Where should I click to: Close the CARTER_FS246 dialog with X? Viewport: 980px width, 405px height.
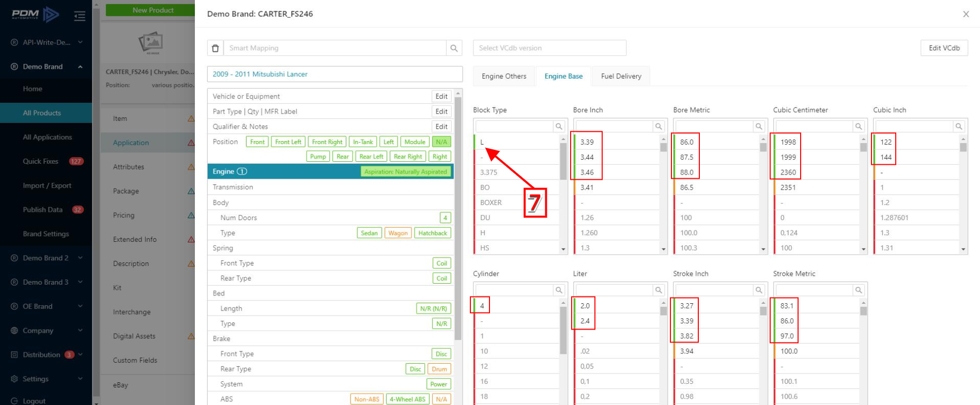click(x=966, y=14)
